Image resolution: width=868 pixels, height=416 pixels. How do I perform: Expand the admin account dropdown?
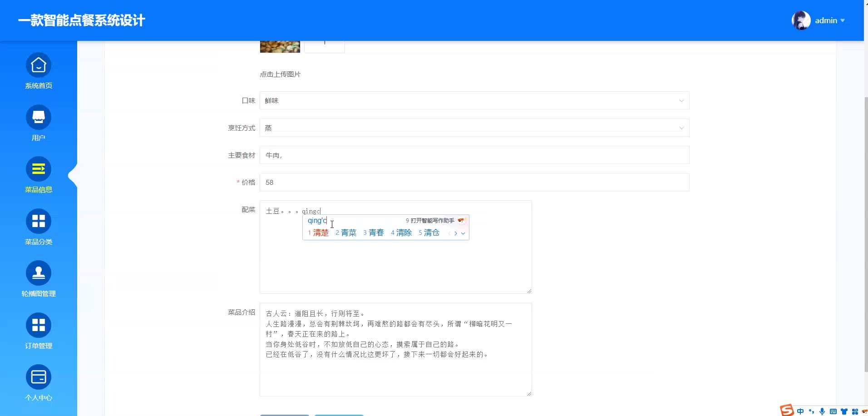[843, 20]
